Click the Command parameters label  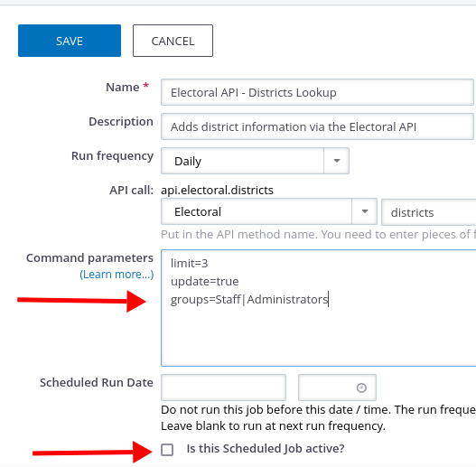tap(89, 257)
